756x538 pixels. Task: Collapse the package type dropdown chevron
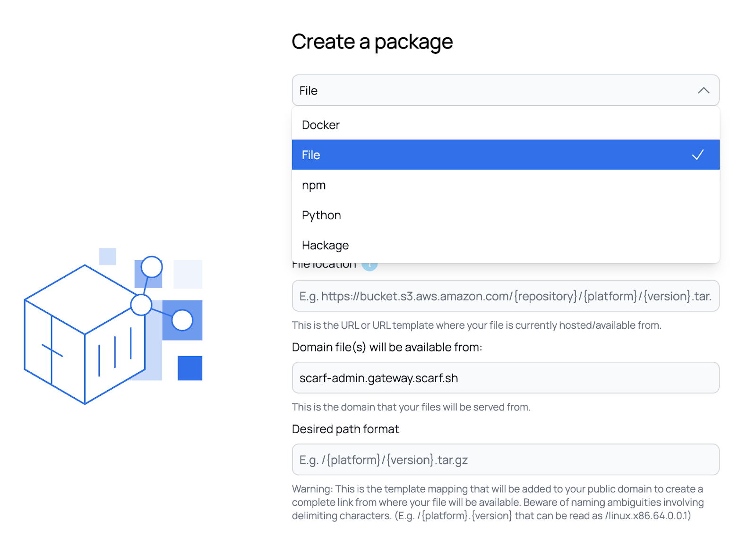(703, 90)
